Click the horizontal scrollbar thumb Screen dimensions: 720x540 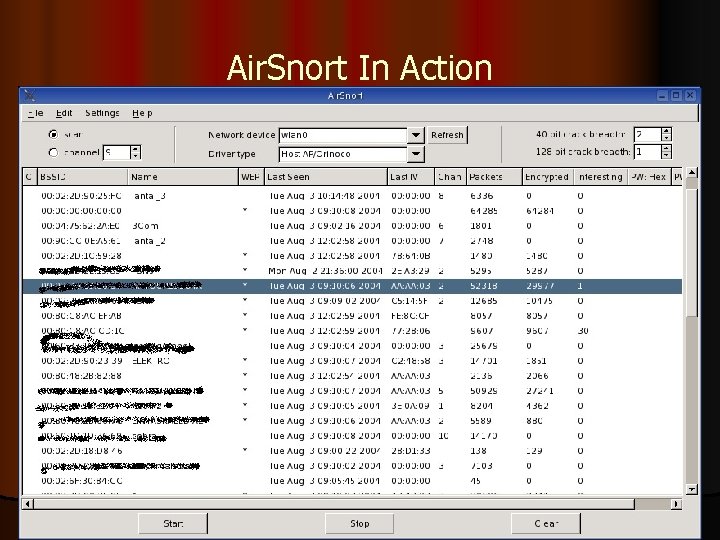pos(334,504)
